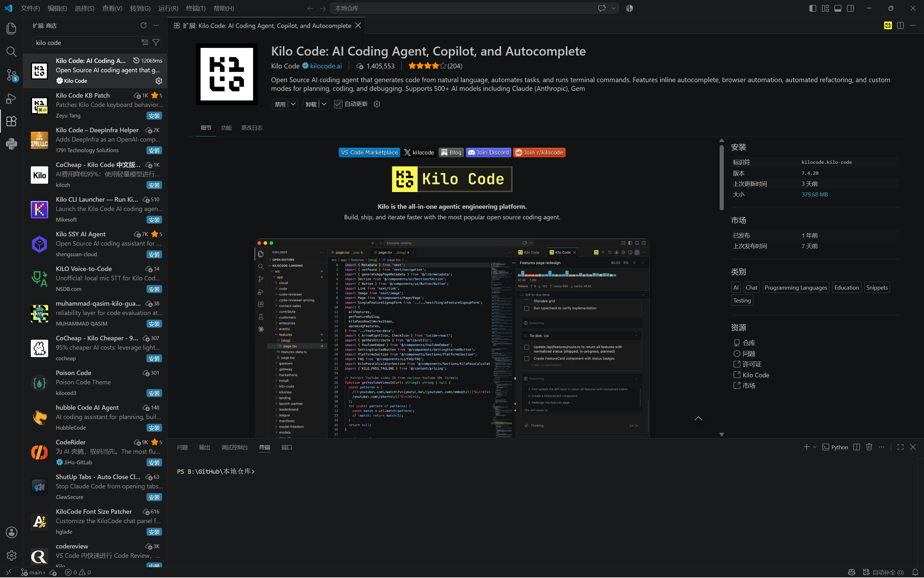Screen dimensions: 924x578
Task: Go forward in navigation history
Action: tap(323, 8)
